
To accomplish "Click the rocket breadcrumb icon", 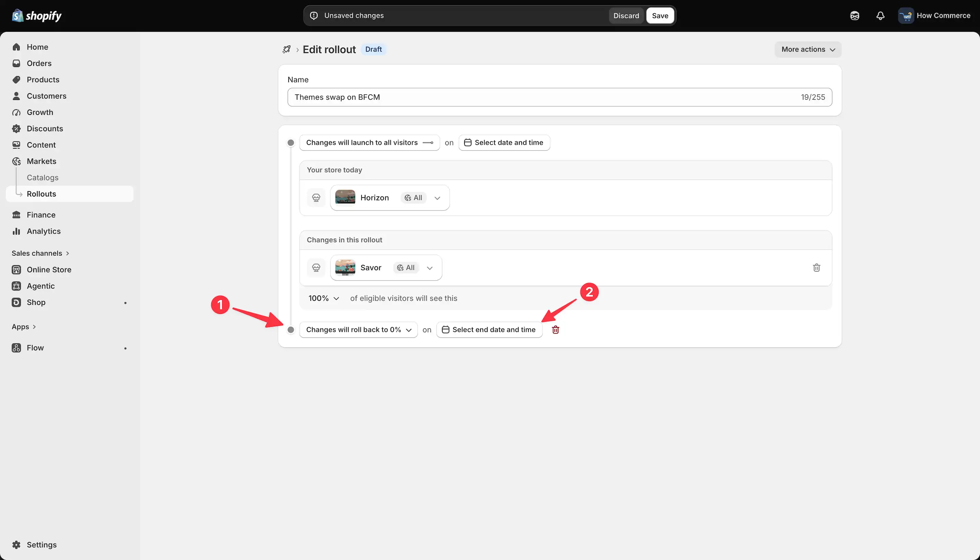I will (287, 50).
